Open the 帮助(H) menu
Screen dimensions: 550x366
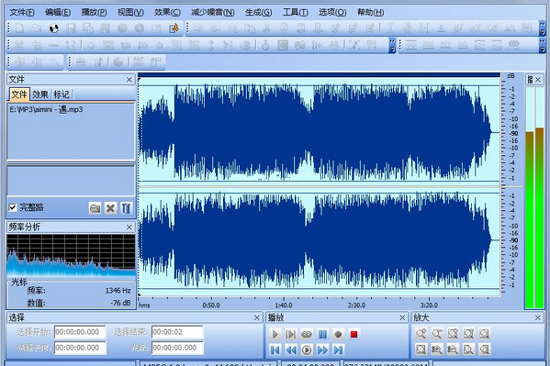point(370,12)
